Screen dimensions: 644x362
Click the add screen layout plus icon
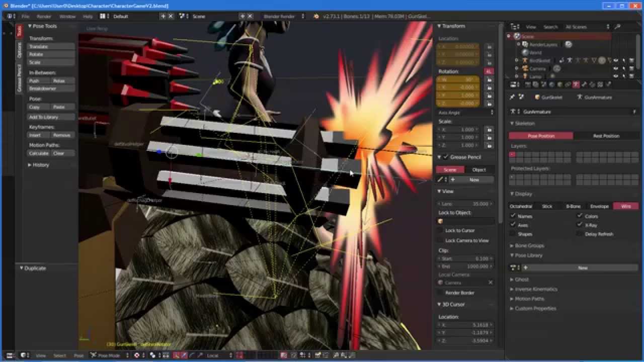(163, 16)
